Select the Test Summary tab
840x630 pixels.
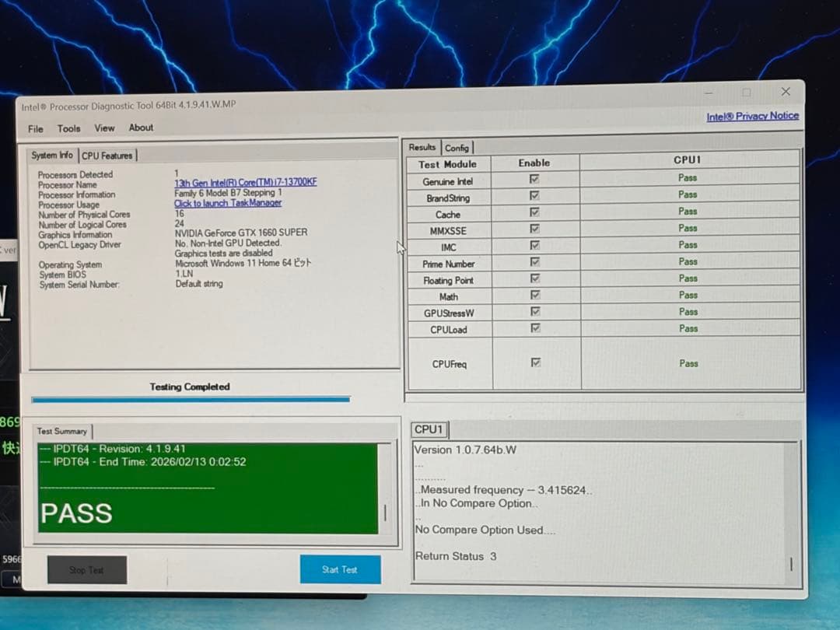(x=62, y=431)
